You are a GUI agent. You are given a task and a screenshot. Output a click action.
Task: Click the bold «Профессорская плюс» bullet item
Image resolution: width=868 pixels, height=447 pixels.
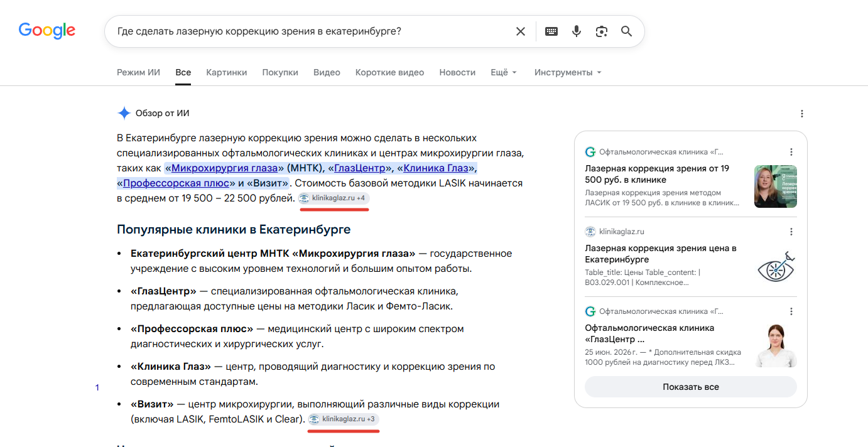(192, 329)
